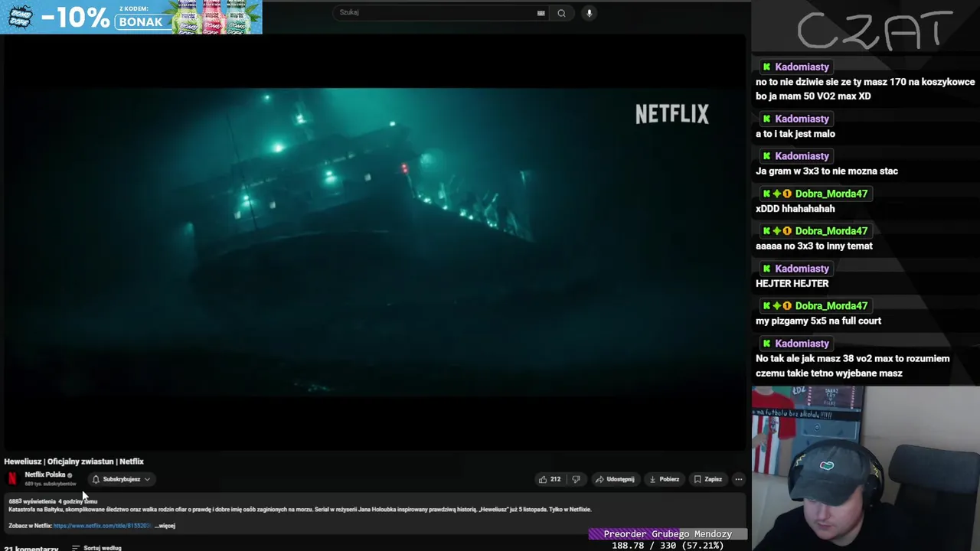Viewport: 980px width, 551px height.
Task: Click the subscriber badge next to Dobra_Morda47 in the xDDD message
Action: 786,194
